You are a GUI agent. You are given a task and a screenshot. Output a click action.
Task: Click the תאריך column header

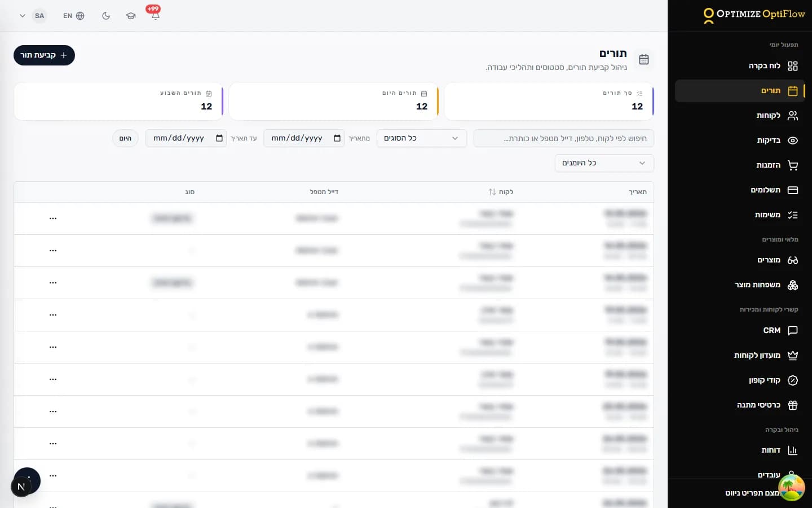click(x=638, y=192)
